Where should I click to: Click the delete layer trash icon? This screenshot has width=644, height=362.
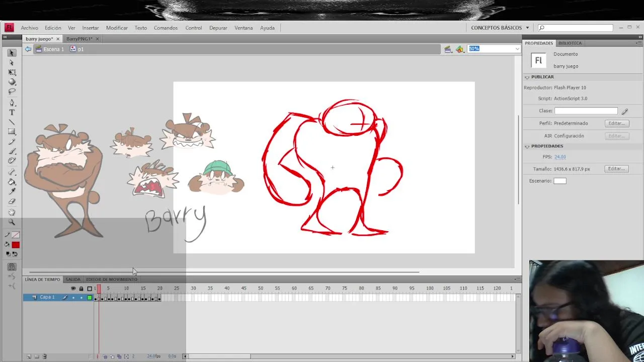[44, 356]
